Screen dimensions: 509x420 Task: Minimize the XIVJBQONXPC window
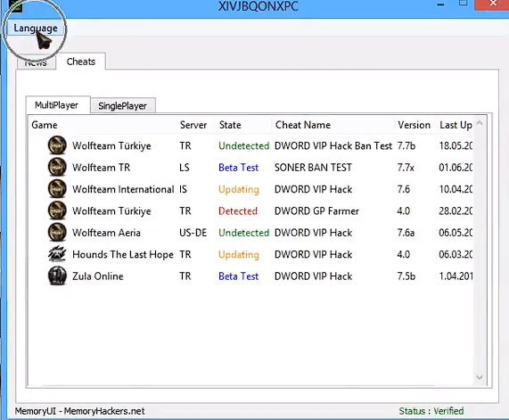pos(440,4)
